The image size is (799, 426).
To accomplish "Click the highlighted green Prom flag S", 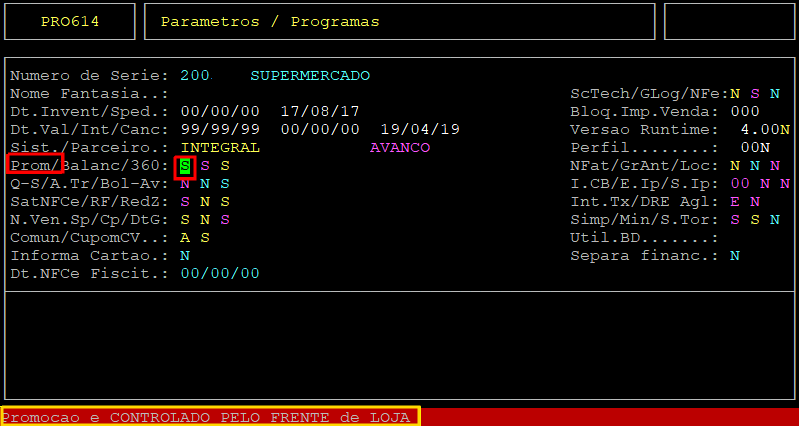I will [185, 166].
